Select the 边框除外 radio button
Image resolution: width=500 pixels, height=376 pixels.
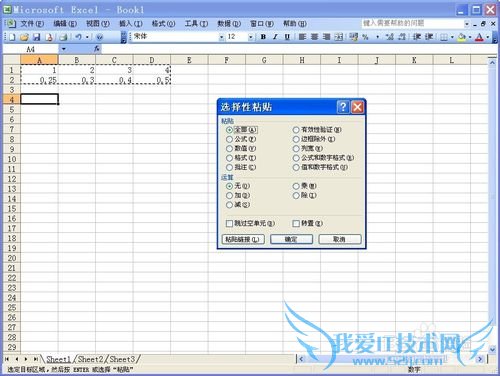[296, 139]
